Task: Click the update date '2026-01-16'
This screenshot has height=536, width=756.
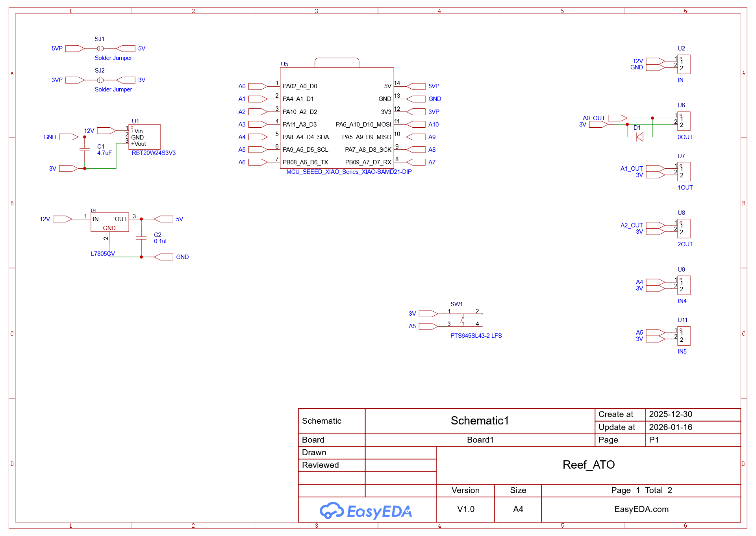Action: [671, 427]
